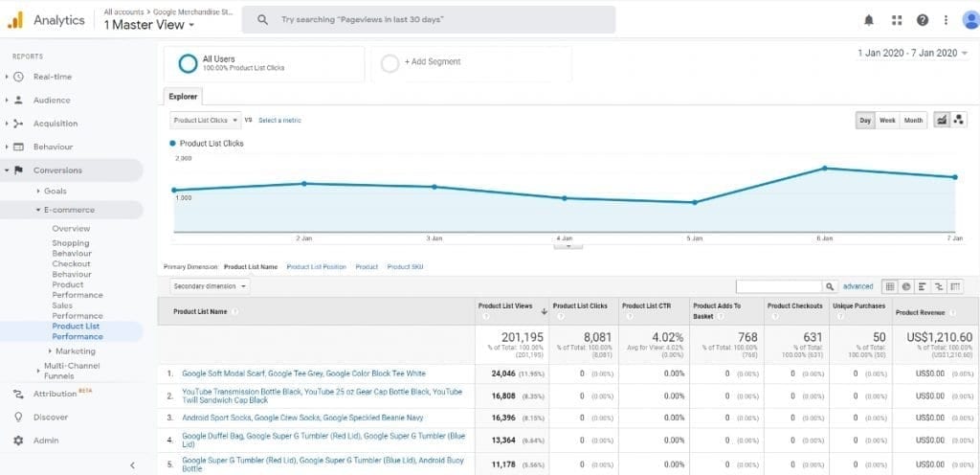The width and height of the screenshot is (980, 475).
Task: Click Select a metric link
Action: (280, 120)
